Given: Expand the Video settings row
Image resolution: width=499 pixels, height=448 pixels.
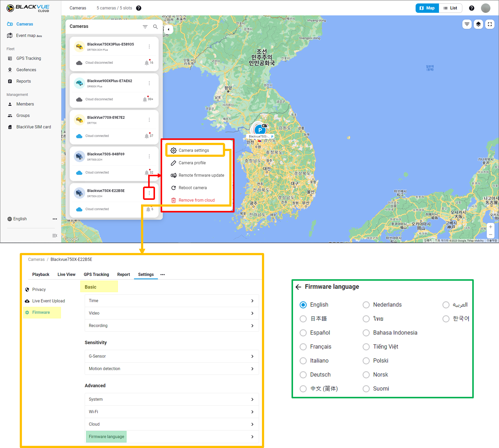Looking at the screenshot, I should coord(172,313).
